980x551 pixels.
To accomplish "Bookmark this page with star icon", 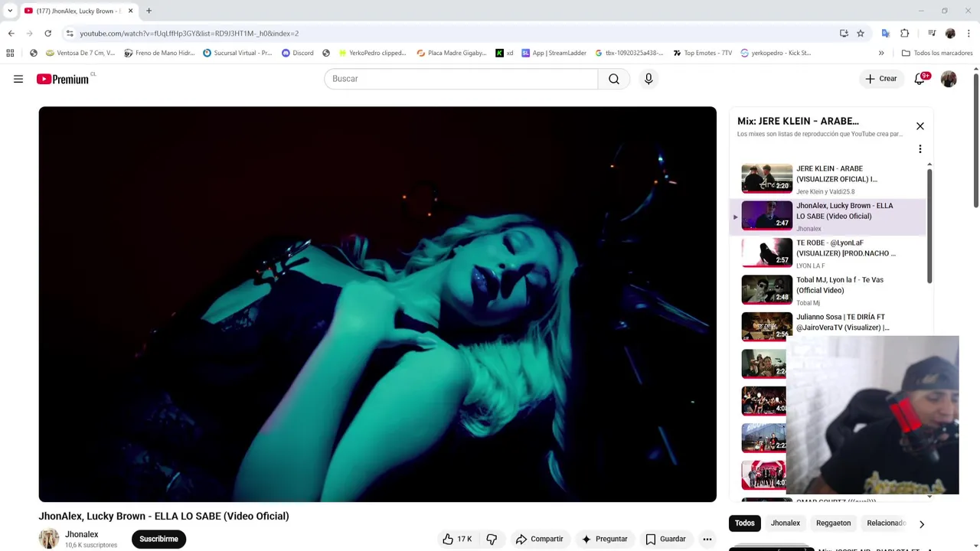I will point(861,34).
